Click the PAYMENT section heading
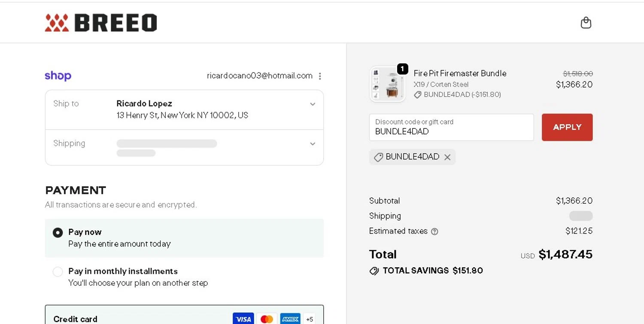This screenshot has width=644, height=324. click(76, 190)
